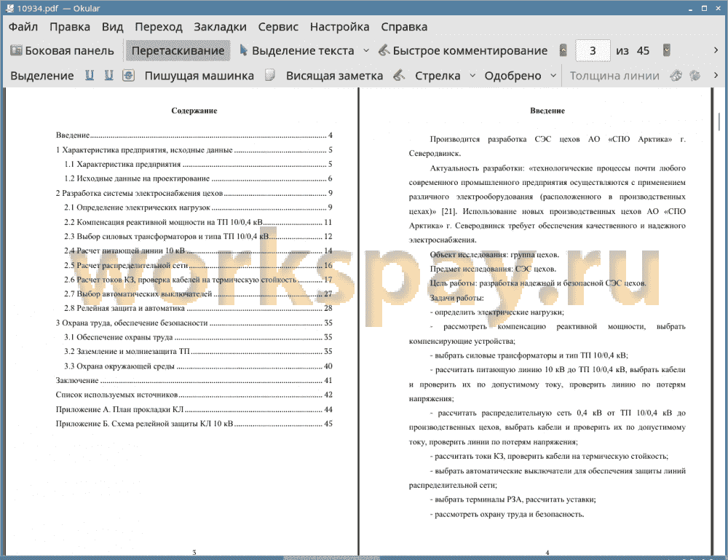This screenshot has width=728, height=560.
Task: Open the Настройка menu
Action: 339,27
